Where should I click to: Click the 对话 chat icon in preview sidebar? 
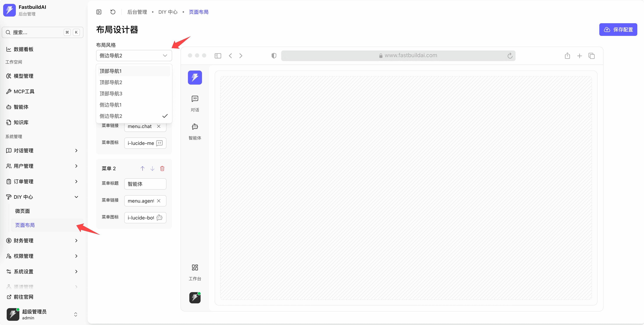[x=195, y=99]
